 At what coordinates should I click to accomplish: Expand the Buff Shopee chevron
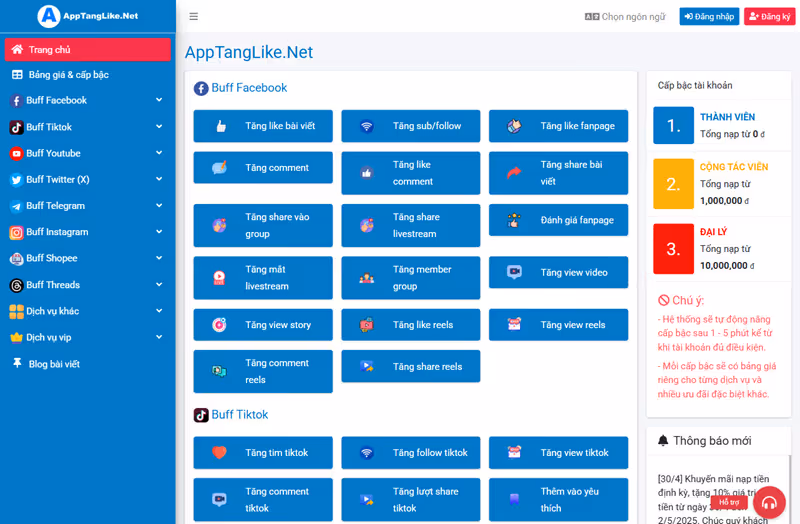pos(159,258)
